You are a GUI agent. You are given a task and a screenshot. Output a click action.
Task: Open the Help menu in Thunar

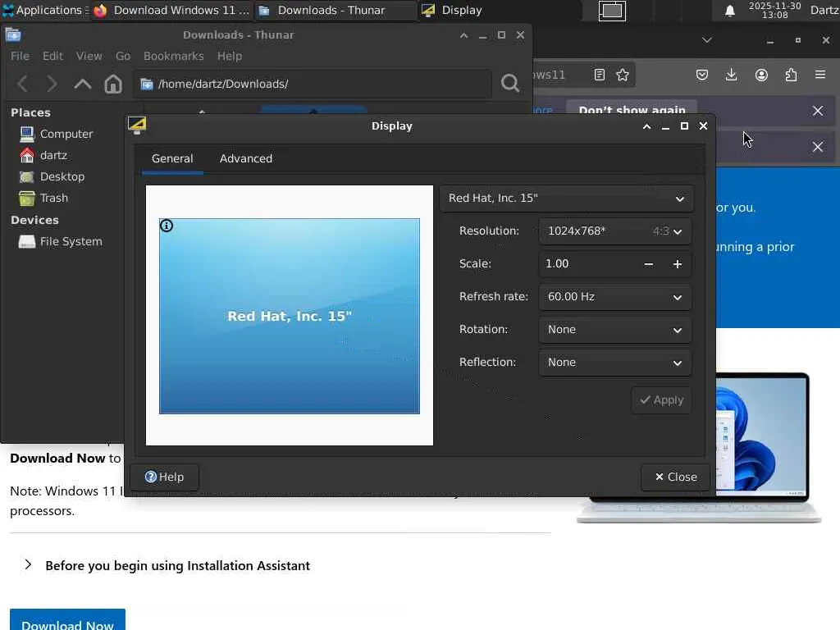click(230, 56)
